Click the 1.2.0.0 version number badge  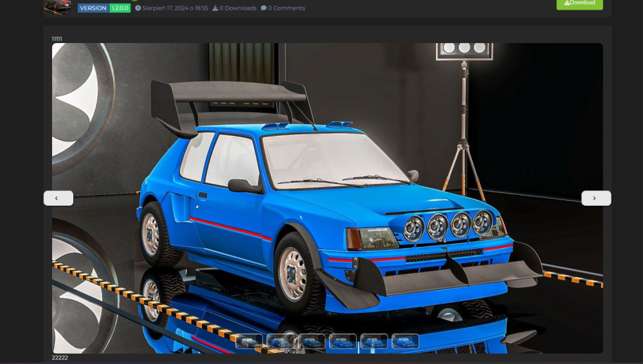[120, 8]
